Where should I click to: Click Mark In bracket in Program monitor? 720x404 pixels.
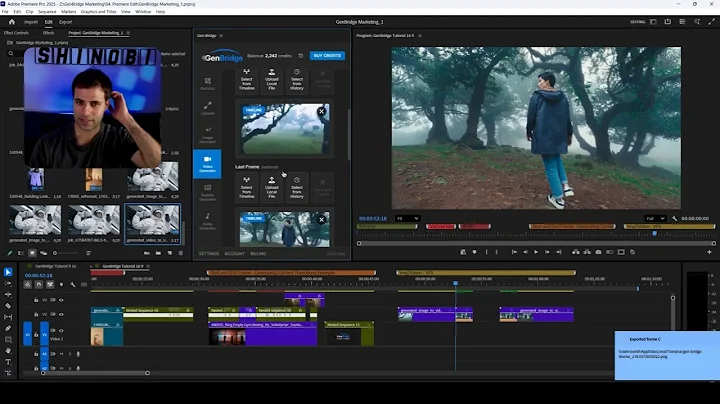486,252
